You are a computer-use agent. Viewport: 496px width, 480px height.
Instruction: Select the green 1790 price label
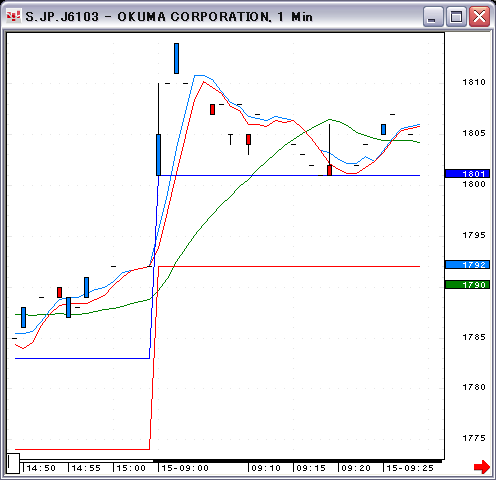tap(468, 285)
